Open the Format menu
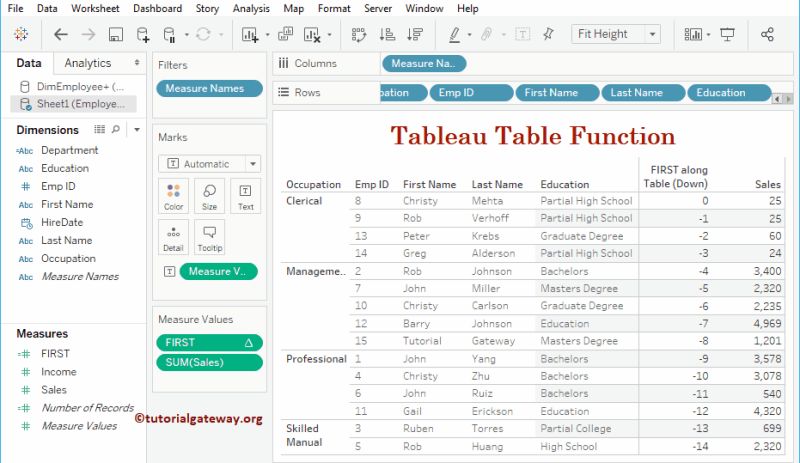The width and height of the screenshot is (800, 463). pyautogui.click(x=334, y=9)
